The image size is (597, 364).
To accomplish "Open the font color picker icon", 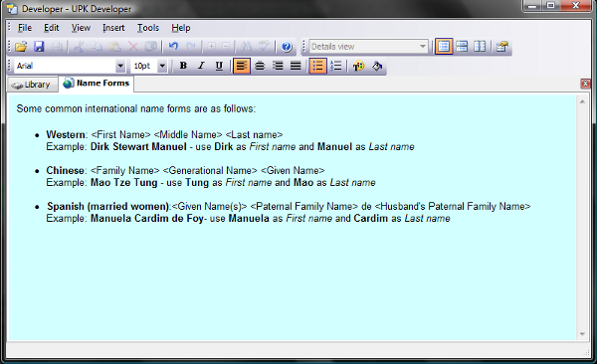I will click(x=358, y=66).
